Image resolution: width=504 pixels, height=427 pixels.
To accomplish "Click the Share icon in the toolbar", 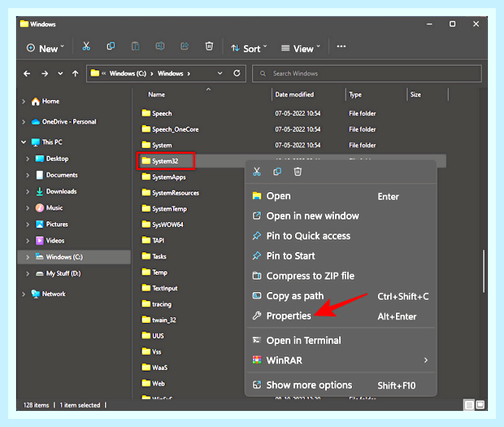I will (x=185, y=46).
